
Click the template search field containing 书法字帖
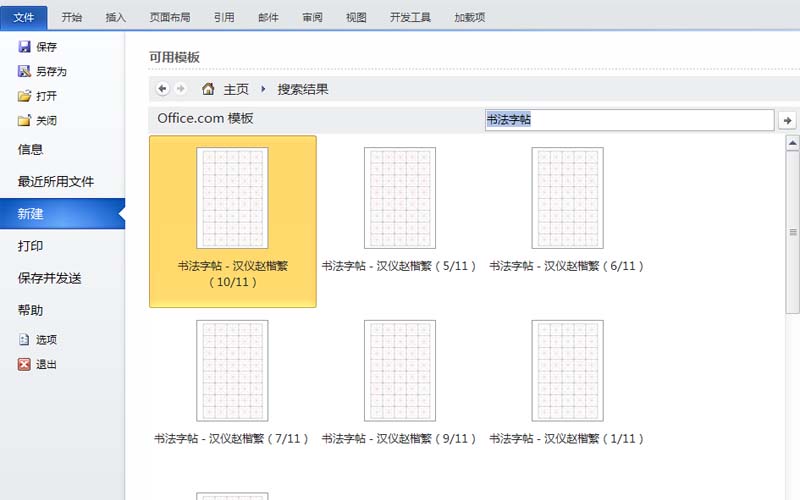[629, 120]
